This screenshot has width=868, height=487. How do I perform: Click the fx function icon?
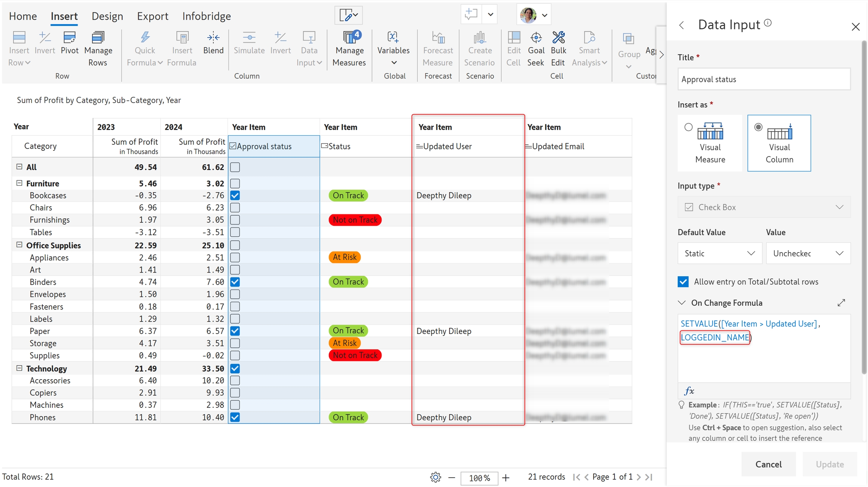689,391
